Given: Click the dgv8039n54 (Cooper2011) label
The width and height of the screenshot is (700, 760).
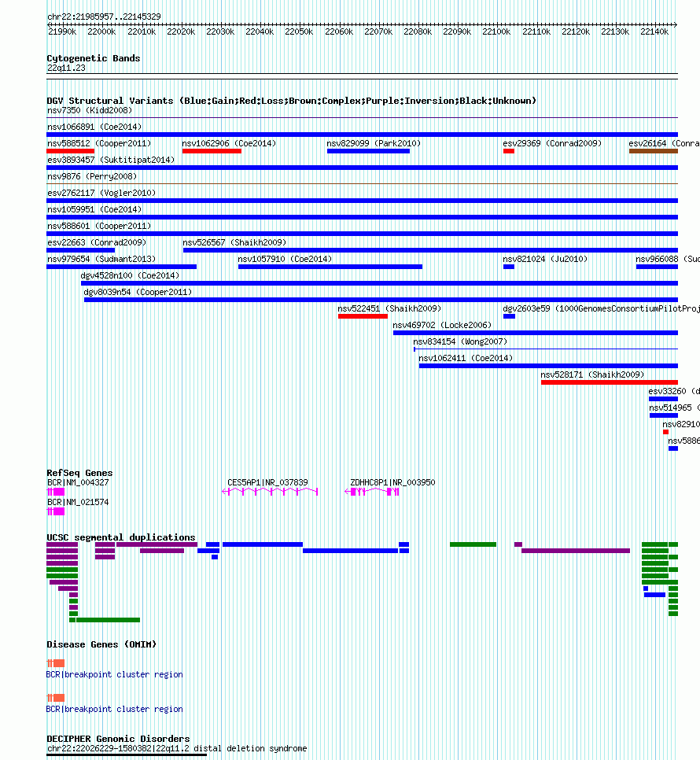Looking at the screenshot, I should (138, 292).
